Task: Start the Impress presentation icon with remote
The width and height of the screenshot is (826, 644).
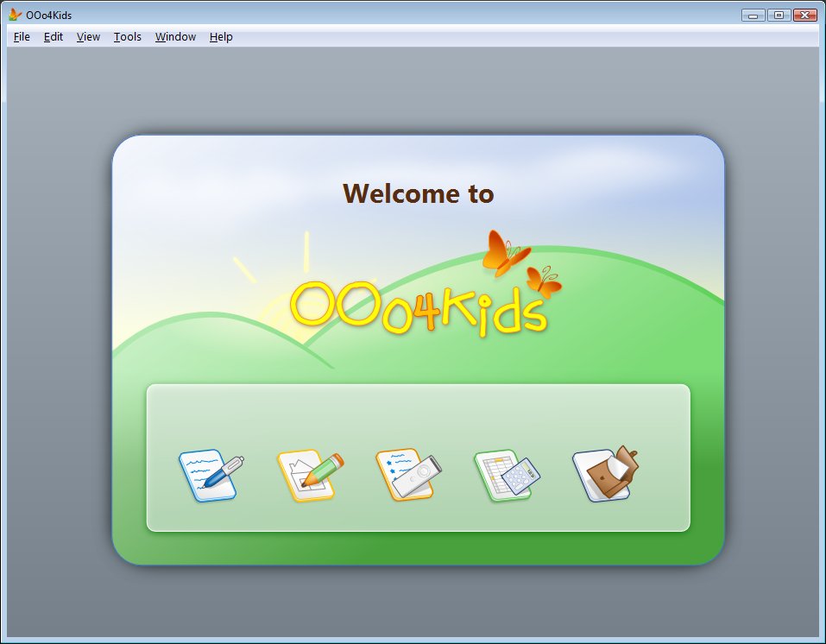Action: coord(408,474)
